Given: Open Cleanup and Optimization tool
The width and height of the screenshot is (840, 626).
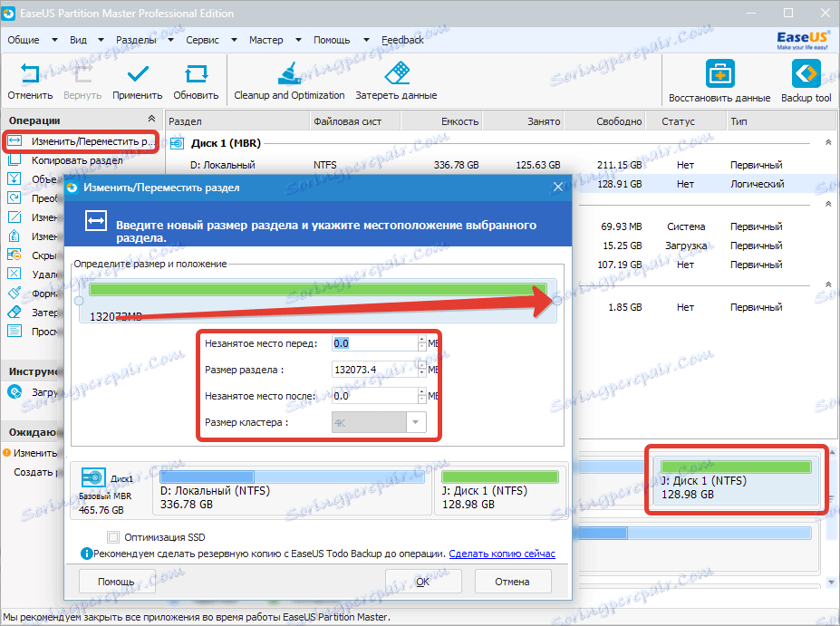Looking at the screenshot, I should (289, 81).
